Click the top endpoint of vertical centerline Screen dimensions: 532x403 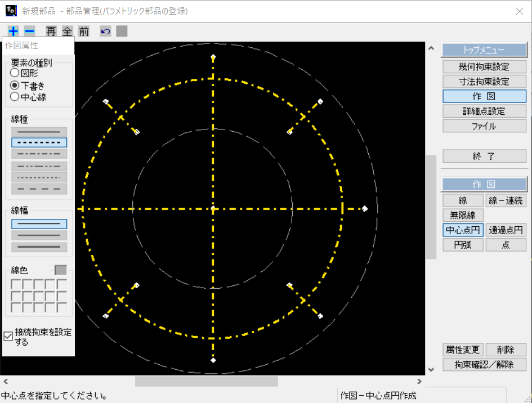213,57
